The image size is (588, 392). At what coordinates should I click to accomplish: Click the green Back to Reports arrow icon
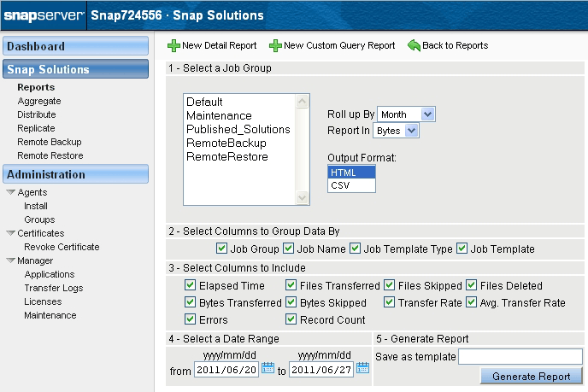tap(414, 45)
